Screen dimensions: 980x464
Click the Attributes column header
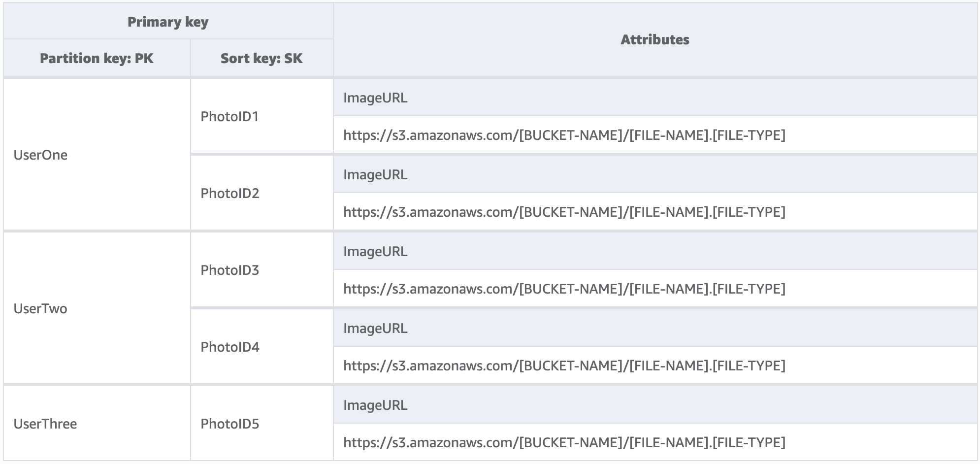[654, 40]
